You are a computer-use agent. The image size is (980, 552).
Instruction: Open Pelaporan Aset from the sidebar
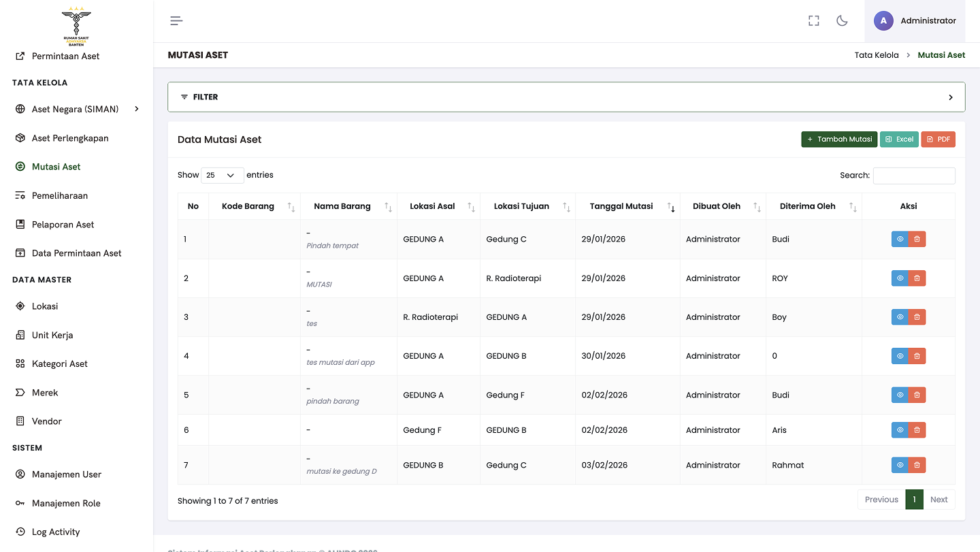click(x=63, y=225)
